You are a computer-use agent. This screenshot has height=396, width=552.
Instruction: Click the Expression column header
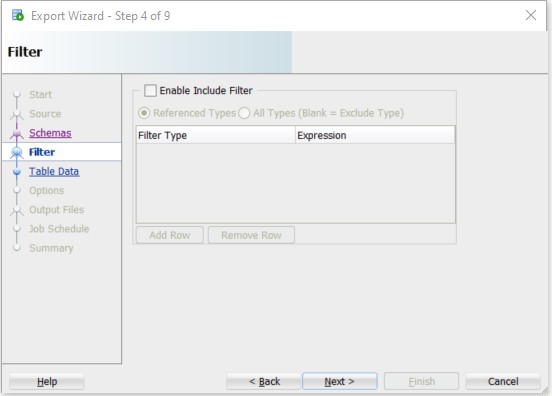(375, 135)
